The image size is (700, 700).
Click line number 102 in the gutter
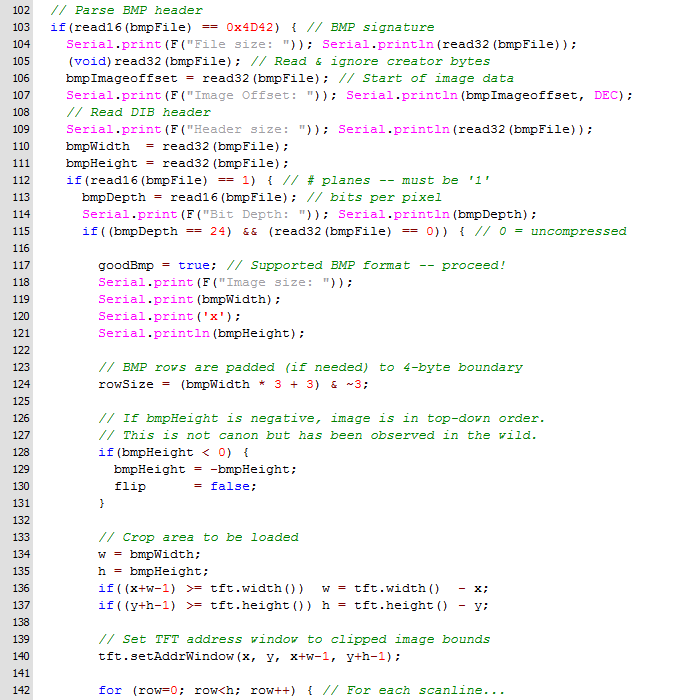21,9
